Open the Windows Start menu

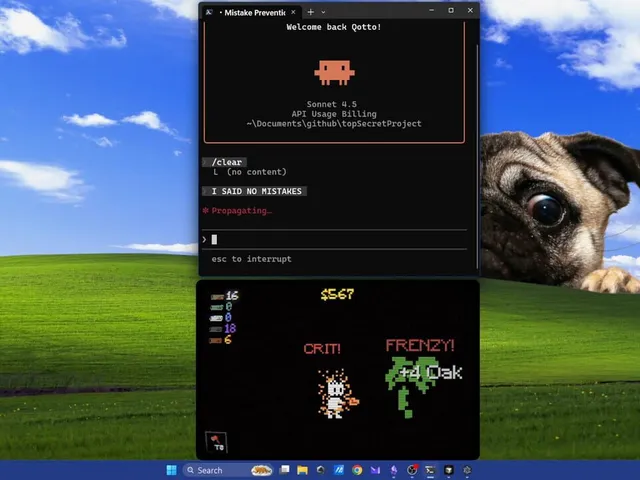(x=171, y=470)
